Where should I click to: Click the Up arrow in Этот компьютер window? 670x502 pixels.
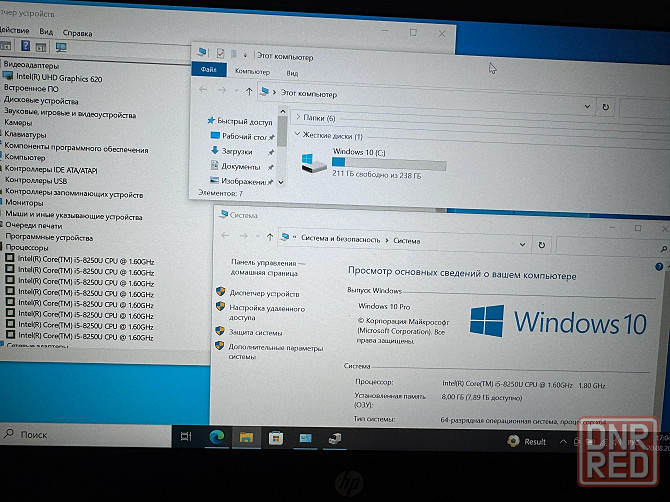point(249,91)
